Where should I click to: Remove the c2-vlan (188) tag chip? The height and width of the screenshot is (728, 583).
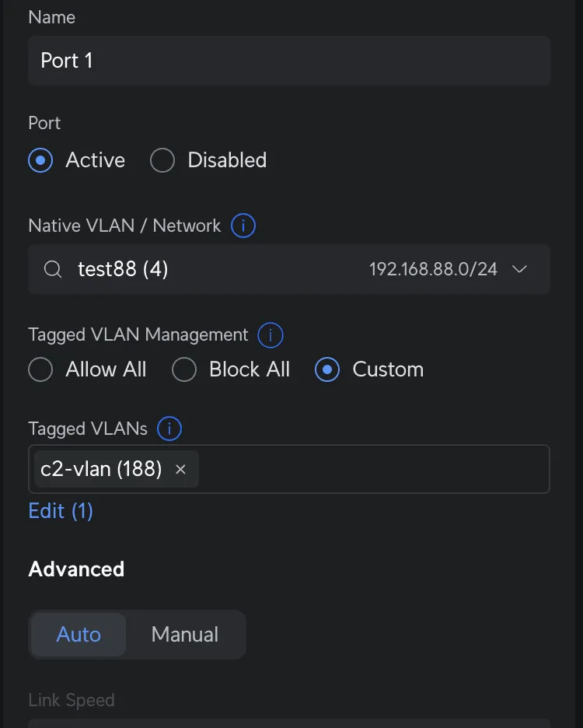click(x=180, y=469)
